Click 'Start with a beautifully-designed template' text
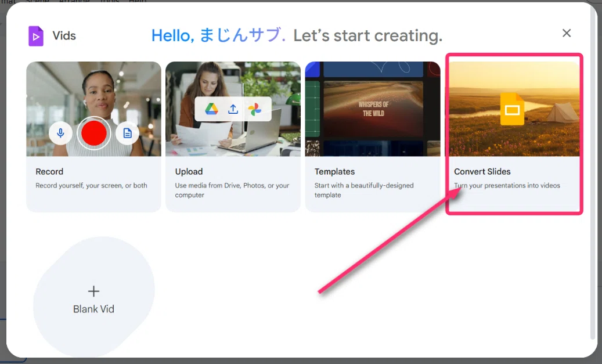602x364 pixels. [364, 190]
